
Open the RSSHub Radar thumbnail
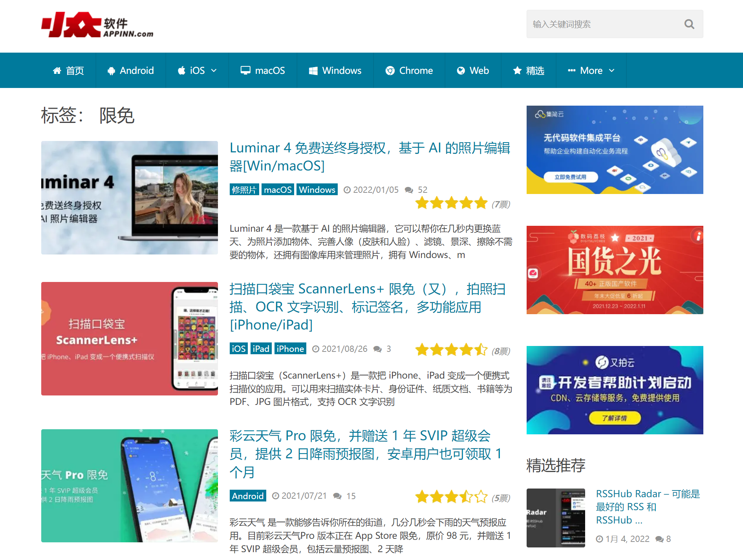(556, 518)
